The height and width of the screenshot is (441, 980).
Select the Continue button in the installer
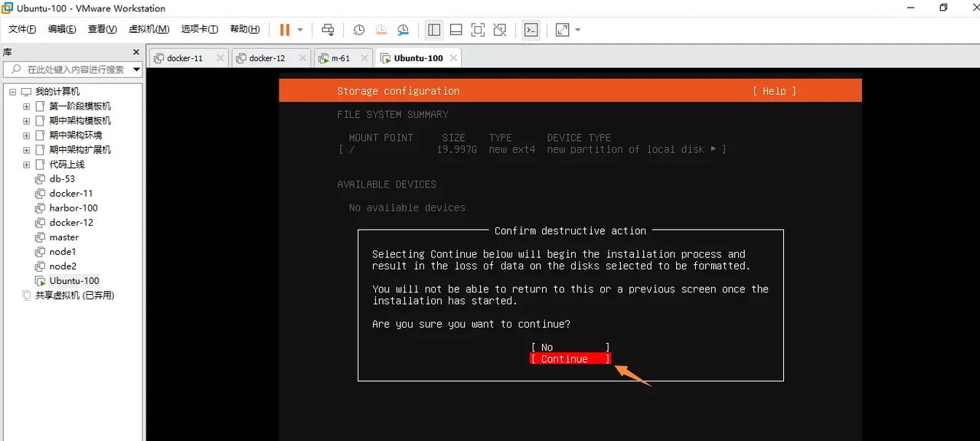coord(570,358)
